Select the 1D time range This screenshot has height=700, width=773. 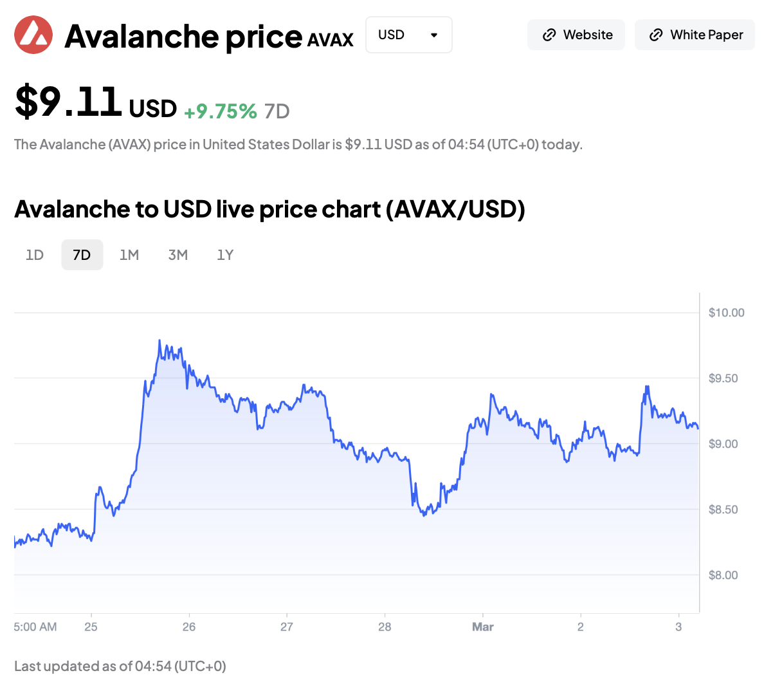coord(35,255)
